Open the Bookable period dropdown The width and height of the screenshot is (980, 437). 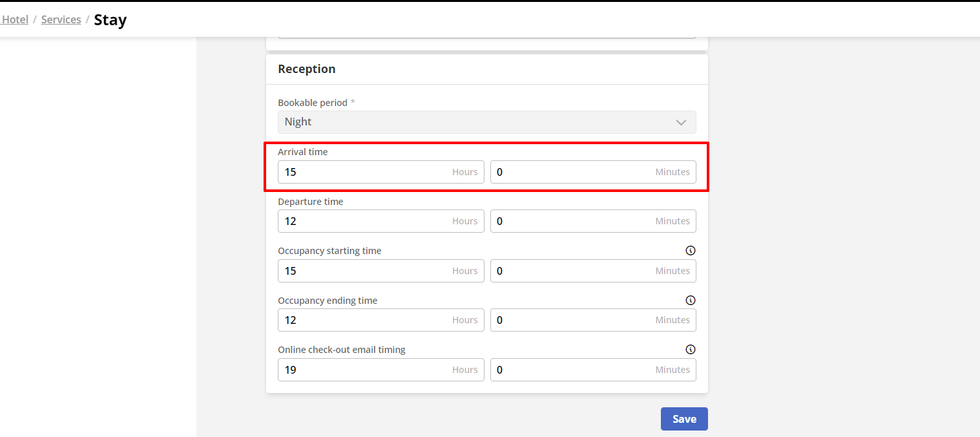(x=486, y=122)
